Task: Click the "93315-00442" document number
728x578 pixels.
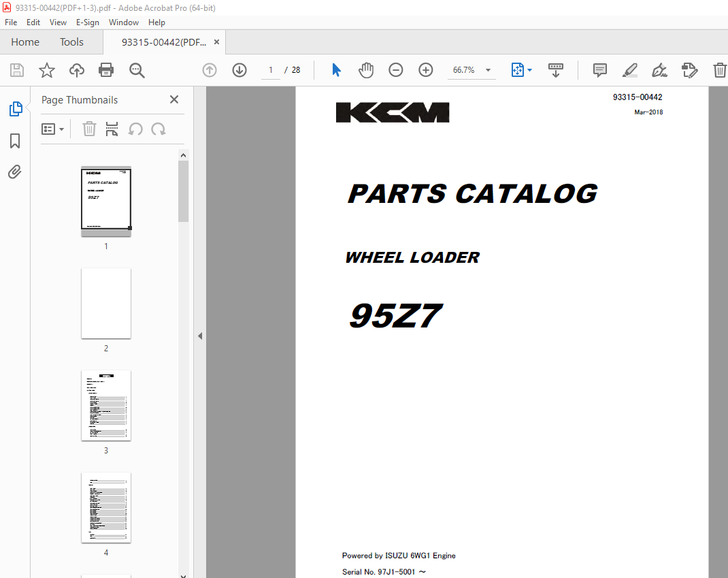Action: (638, 97)
